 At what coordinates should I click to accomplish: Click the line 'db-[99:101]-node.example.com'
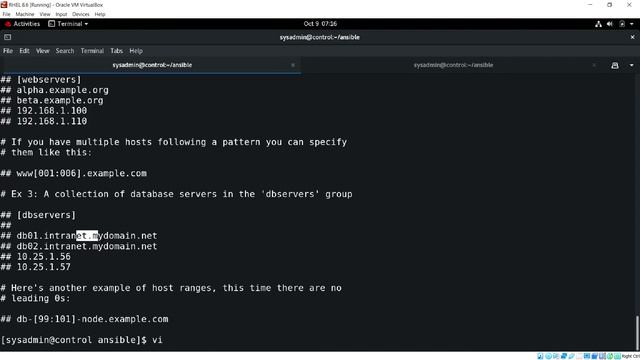pyautogui.click(x=92, y=319)
